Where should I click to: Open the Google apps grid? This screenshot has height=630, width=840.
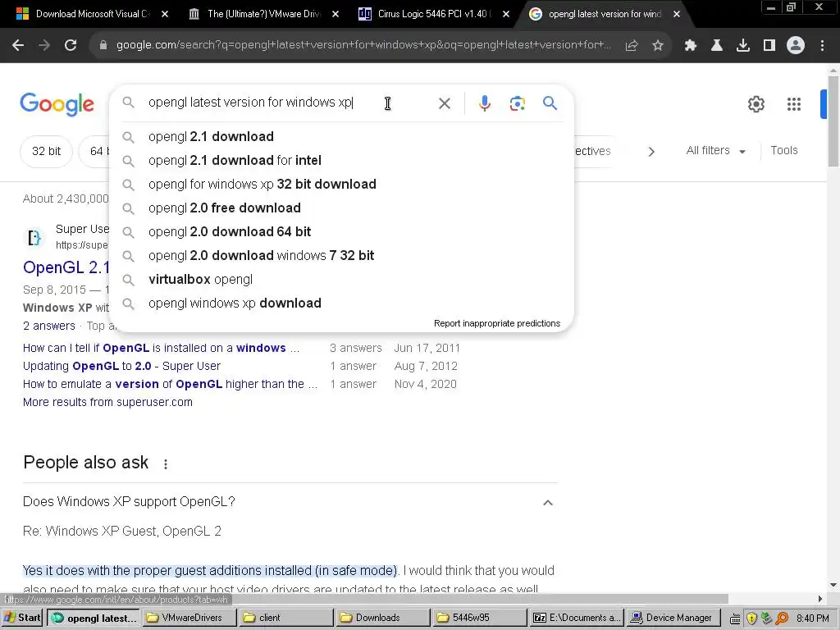pos(794,104)
